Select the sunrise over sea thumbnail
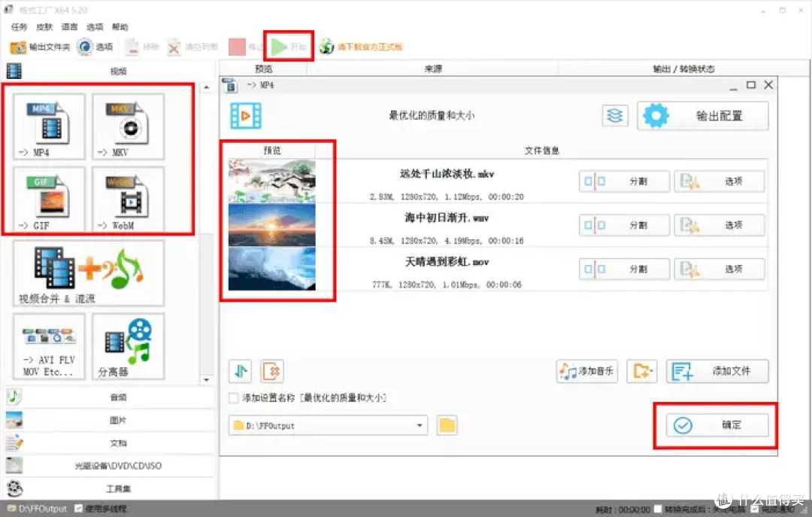The width and height of the screenshot is (812, 517). coord(272,225)
